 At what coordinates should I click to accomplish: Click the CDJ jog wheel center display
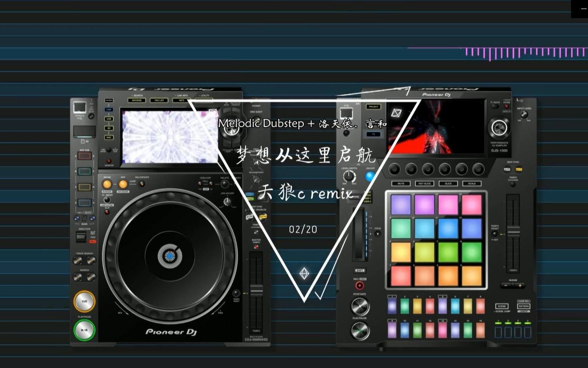169,256
